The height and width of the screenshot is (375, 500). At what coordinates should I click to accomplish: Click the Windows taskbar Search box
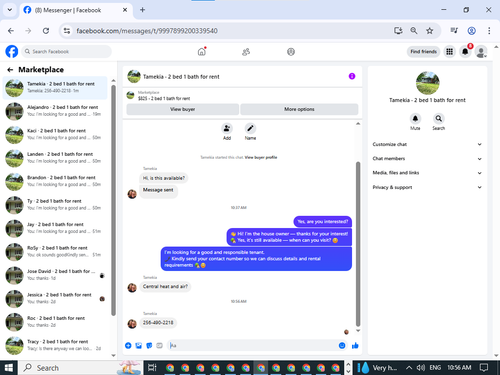pyautogui.click(x=80, y=368)
